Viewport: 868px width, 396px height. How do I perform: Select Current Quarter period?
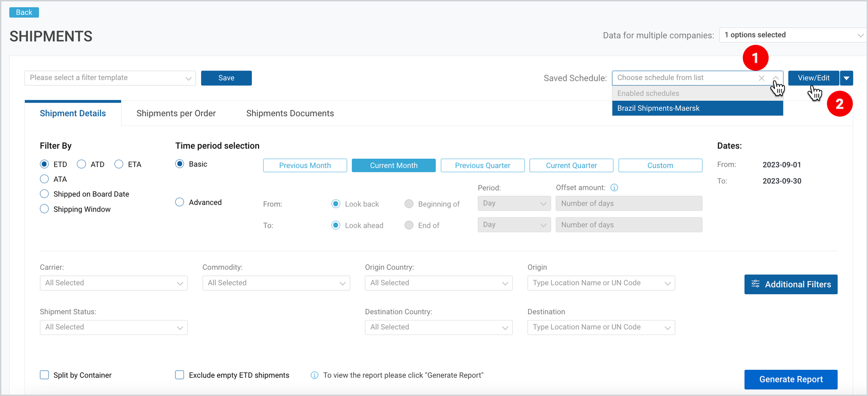[571, 165]
